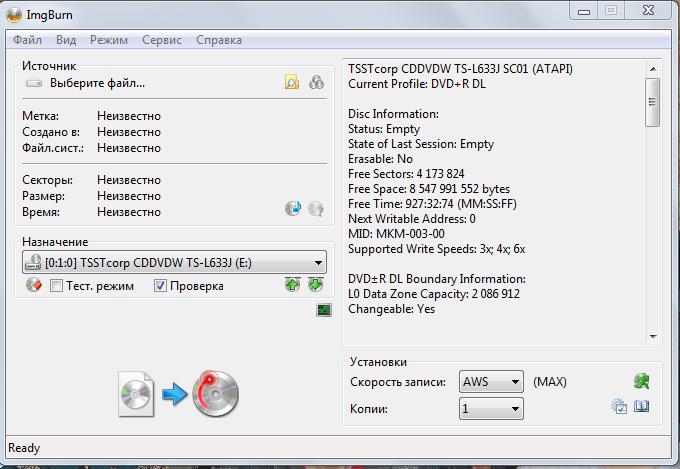Expand the TSSTcorp destination drive dropdown

click(x=318, y=263)
